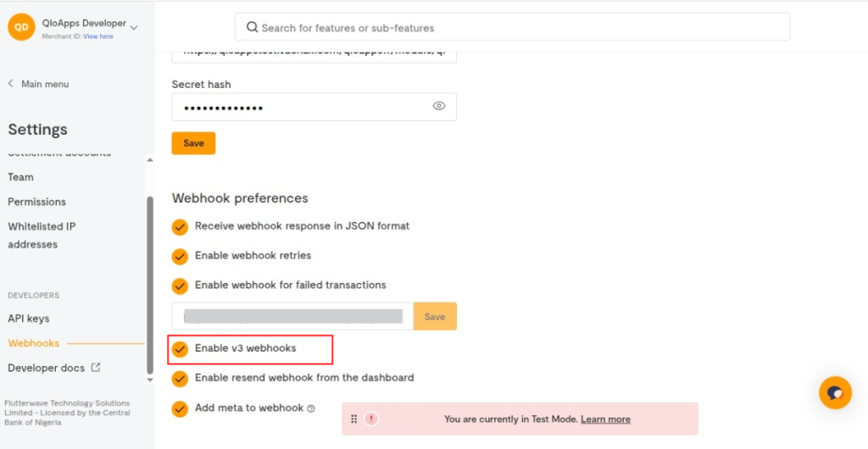Click the orange Save button under Secret hash
The width and height of the screenshot is (868, 449).
click(x=193, y=143)
